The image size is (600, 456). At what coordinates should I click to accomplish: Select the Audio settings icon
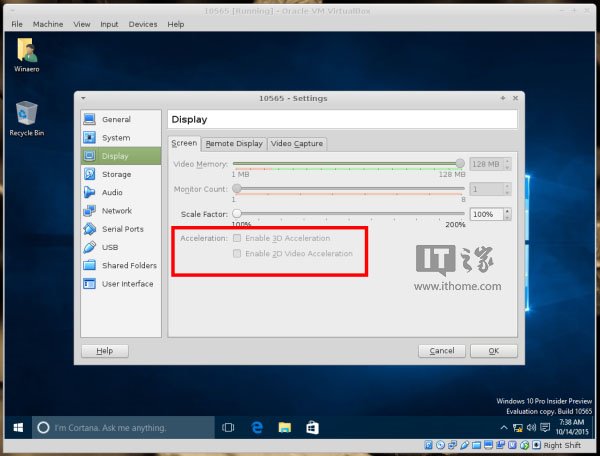pyautogui.click(x=90, y=192)
